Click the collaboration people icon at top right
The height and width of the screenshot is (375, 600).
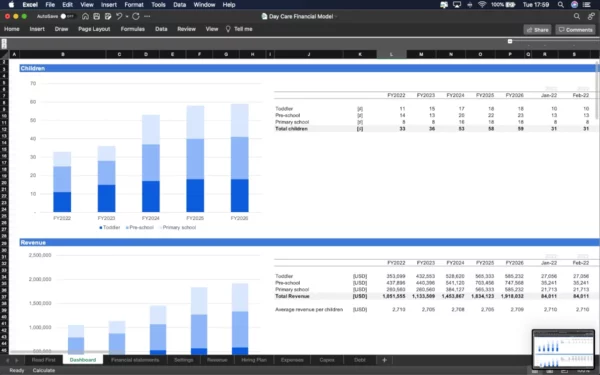click(591, 16)
